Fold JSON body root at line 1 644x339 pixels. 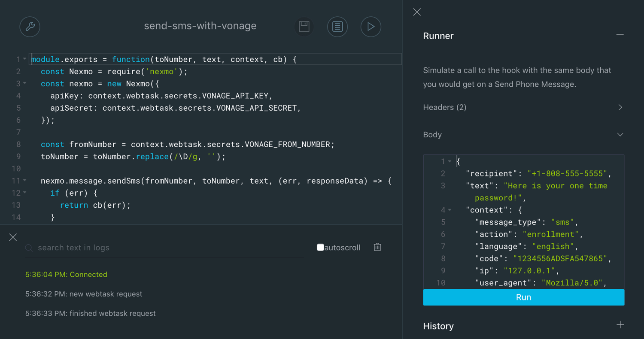point(450,161)
